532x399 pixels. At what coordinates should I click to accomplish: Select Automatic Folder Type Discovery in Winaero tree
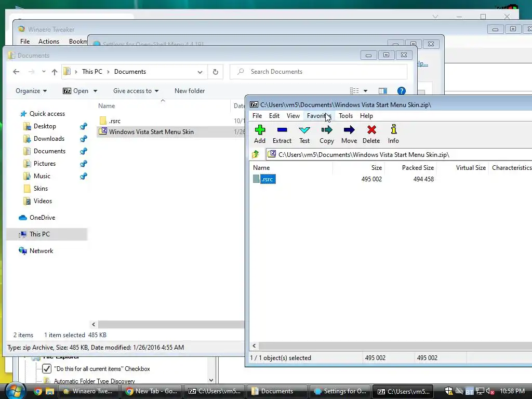(94, 381)
